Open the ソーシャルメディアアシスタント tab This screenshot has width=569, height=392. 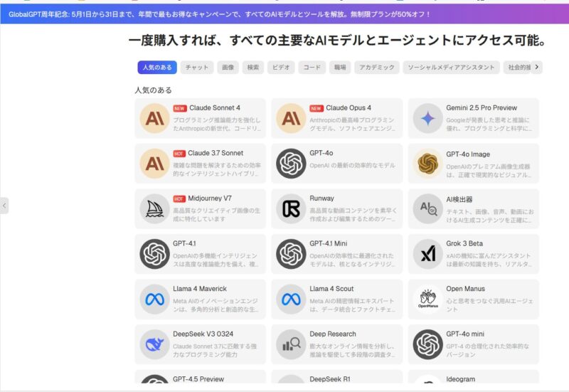(x=451, y=67)
